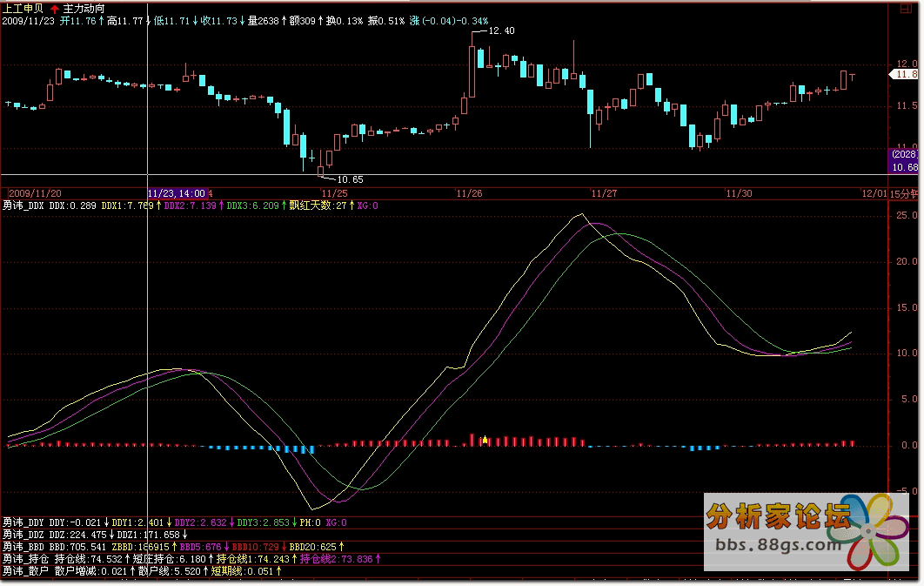
Task: Select the 勇讳_散户 indicator row
Action: click(26, 571)
